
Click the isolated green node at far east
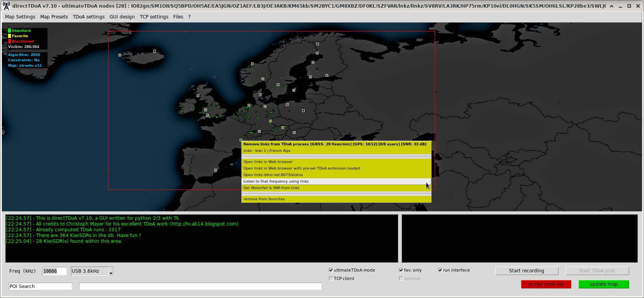pos(559,103)
